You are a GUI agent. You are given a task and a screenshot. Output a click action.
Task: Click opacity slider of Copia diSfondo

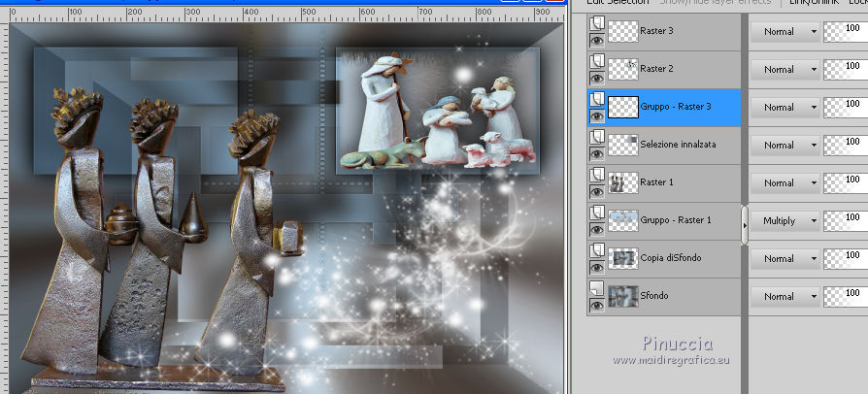coord(846,258)
